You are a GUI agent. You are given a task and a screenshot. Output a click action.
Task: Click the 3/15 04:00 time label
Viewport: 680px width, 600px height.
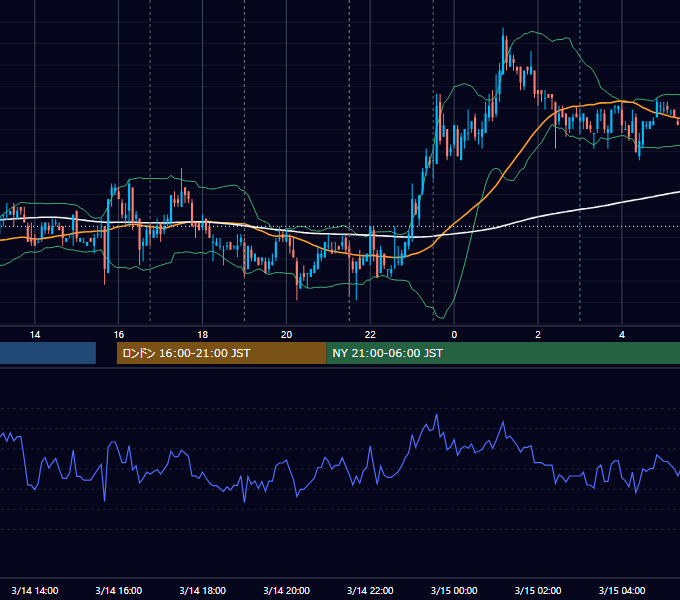coord(622,590)
